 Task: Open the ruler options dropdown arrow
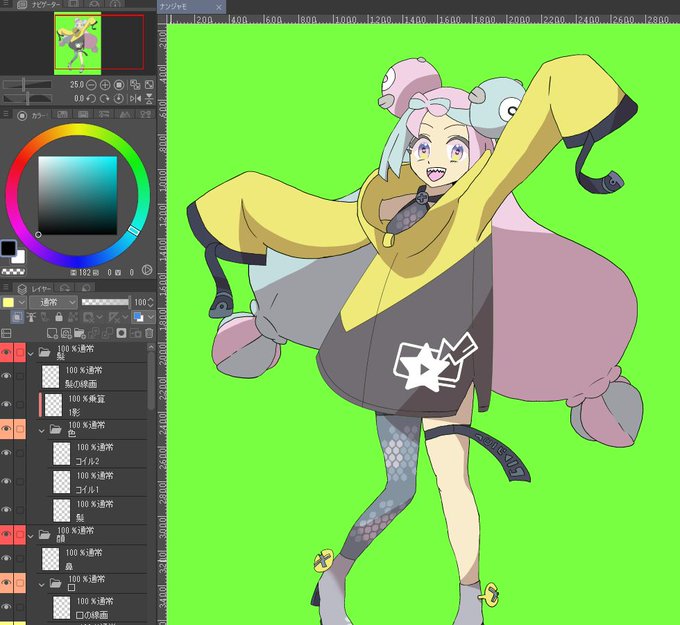click(x=126, y=317)
